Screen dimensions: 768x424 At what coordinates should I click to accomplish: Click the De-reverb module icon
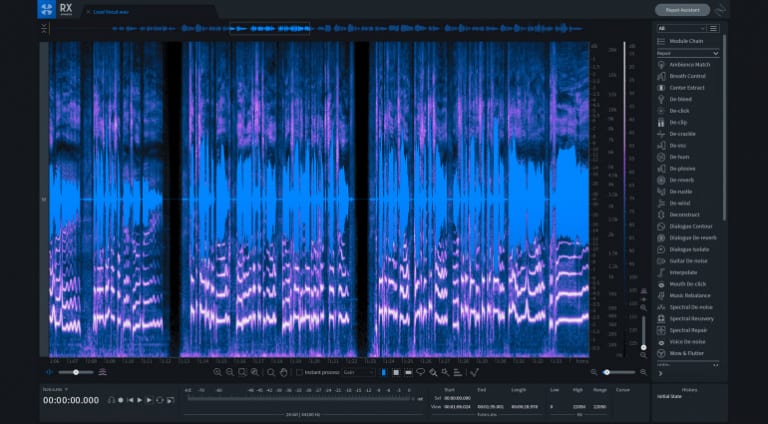(x=662, y=180)
